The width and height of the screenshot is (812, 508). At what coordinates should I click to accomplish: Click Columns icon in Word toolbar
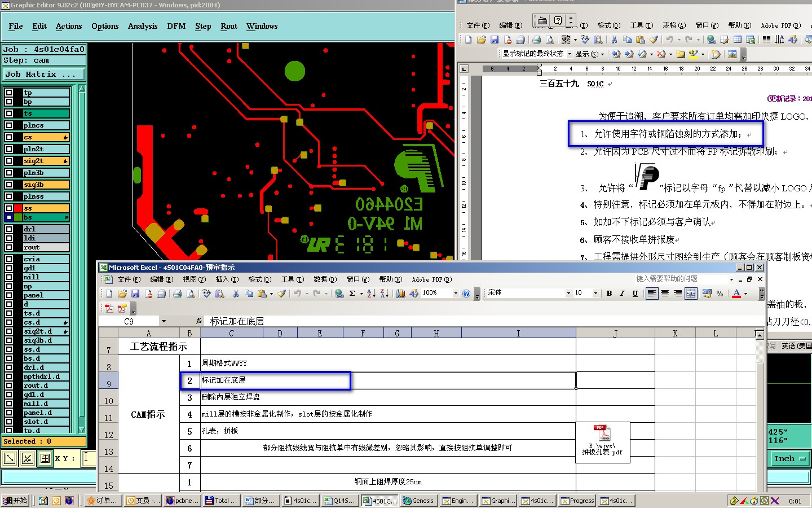coord(766,40)
